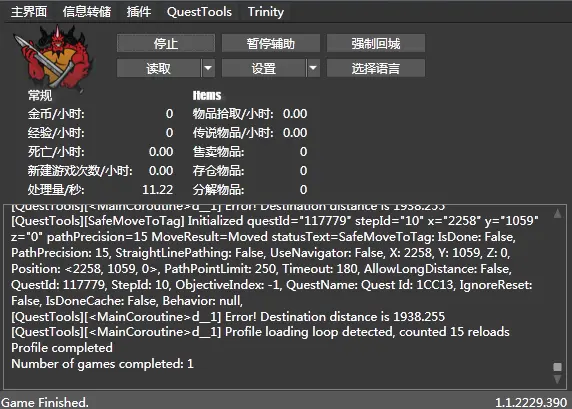This screenshot has height=409, width=572.
Task: Click the Game Finished status text
Action: tap(45, 402)
